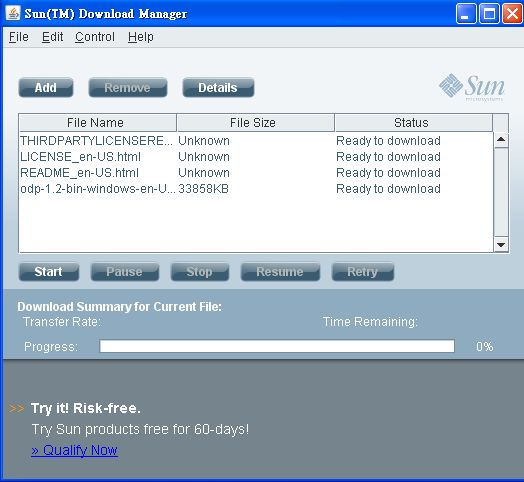The width and height of the screenshot is (524, 482).
Task: Open the Control menu
Action: pyautogui.click(x=95, y=37)
